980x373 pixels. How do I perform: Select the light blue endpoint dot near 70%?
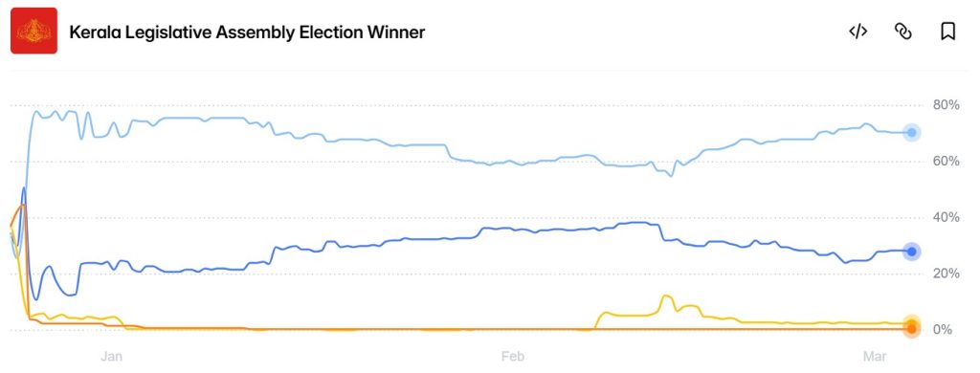911,132
